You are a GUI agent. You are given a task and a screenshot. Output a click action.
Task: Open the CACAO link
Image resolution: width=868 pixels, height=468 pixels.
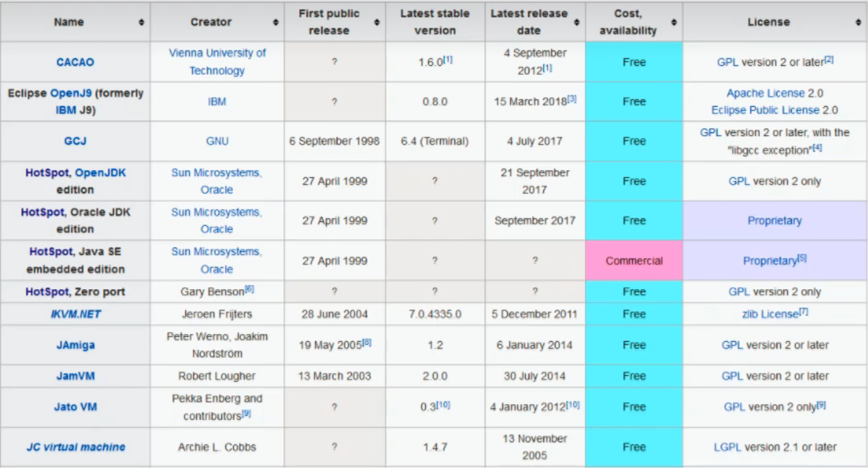click(75, 62)
